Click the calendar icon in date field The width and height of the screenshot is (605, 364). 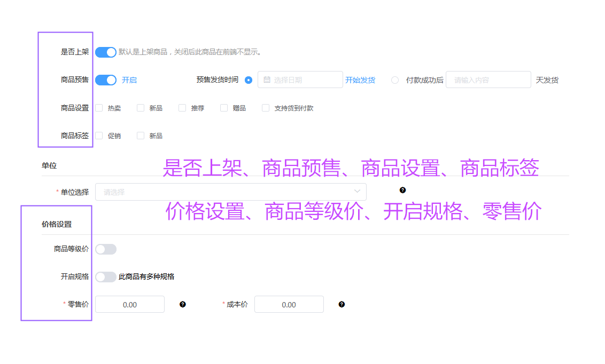click(x=267, y=80)
